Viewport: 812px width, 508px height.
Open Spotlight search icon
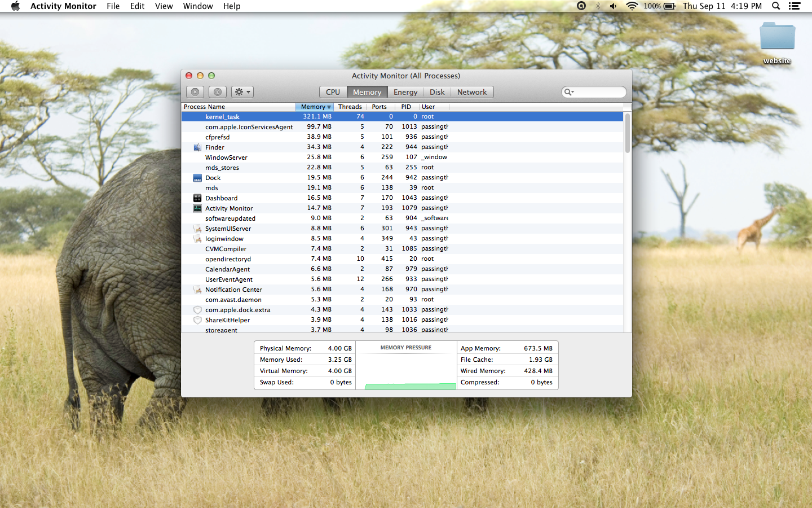click(x=776, y=6)
